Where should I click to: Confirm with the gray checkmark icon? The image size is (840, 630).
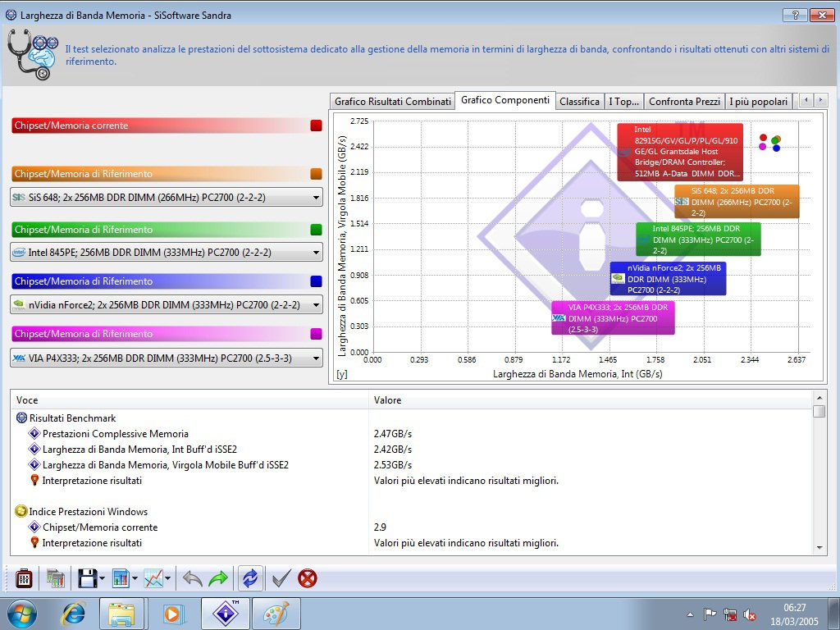pyautogui.click(x=281, y=578)
